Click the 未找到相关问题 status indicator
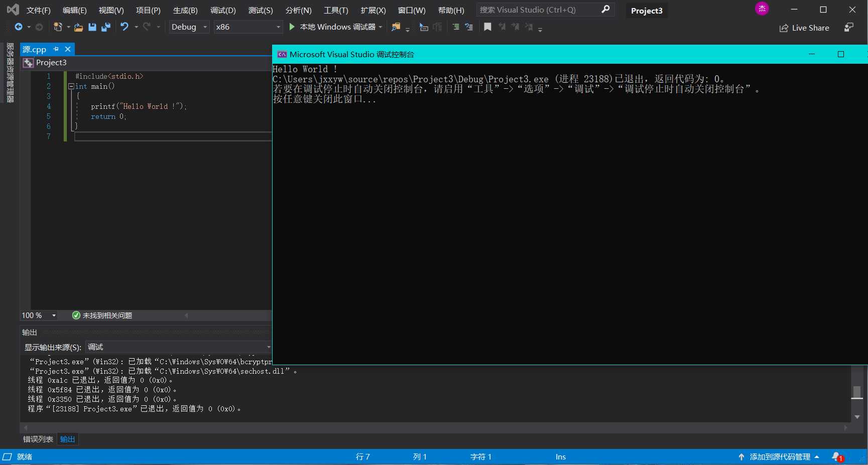This screenshot has height=465, width=868. click(x=102, y=316)
